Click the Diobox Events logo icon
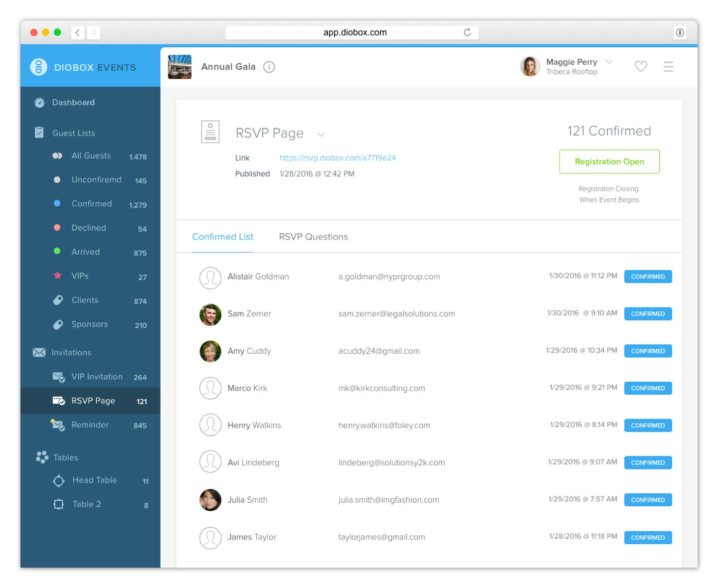Screen dimensions: 718x588 [x=38, y=67]
